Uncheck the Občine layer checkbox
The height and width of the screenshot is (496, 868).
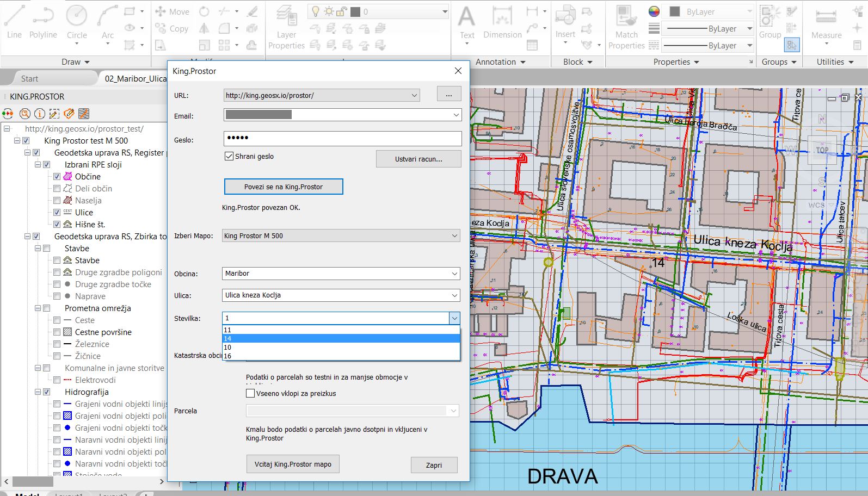coord(57,176)
